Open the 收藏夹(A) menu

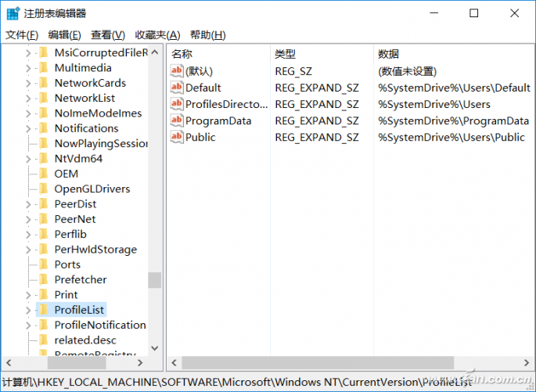157,35
